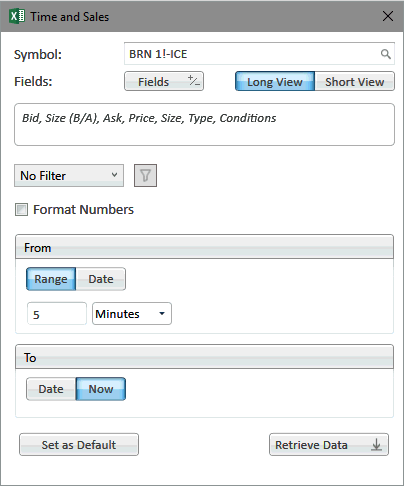Switch to Short View

coord(355,81)
